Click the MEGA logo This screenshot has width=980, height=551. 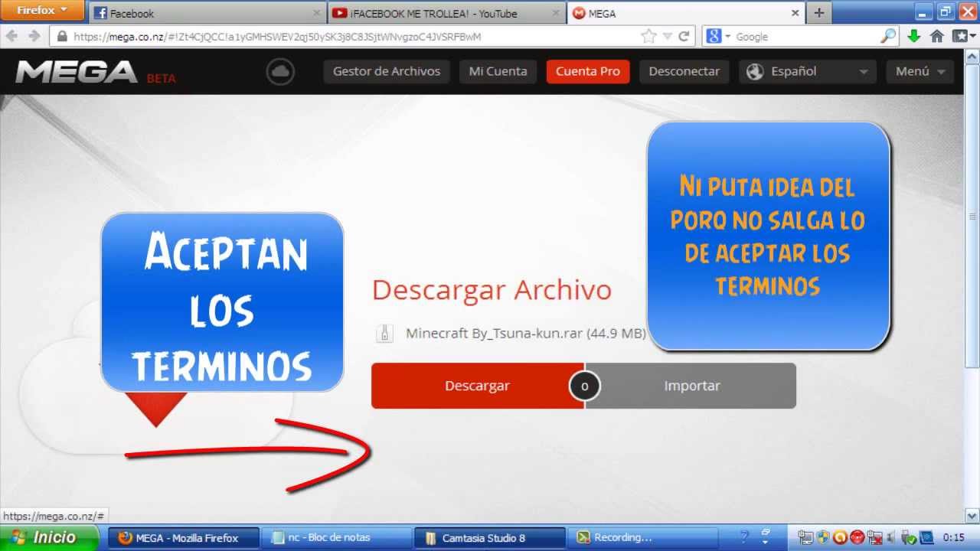click(x=76, y=72)
